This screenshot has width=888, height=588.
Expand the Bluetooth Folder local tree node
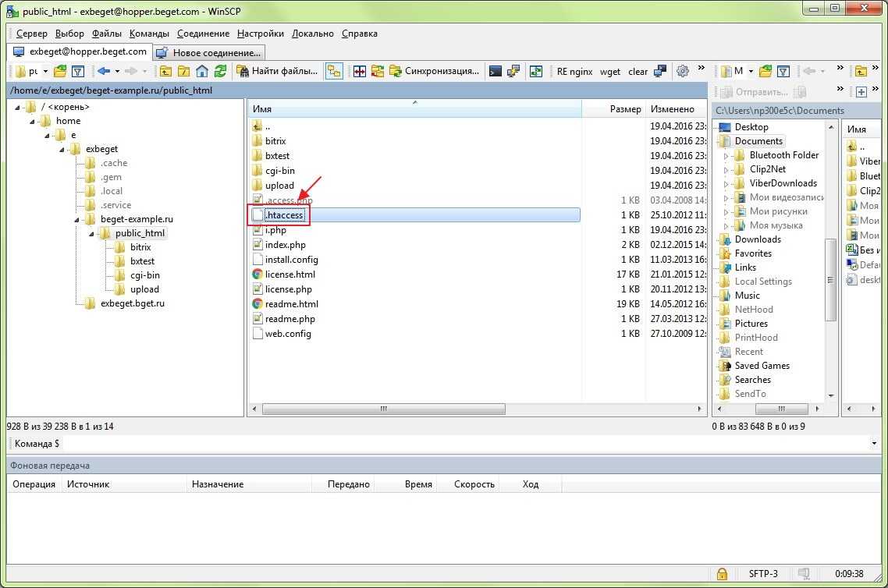(x=726, y=155)
